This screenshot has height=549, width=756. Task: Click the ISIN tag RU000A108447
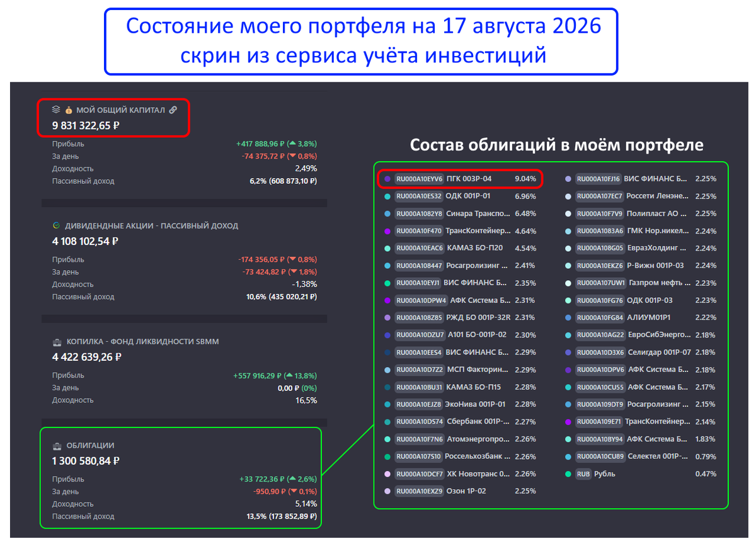pyautogui.click(x=419, y=266)
